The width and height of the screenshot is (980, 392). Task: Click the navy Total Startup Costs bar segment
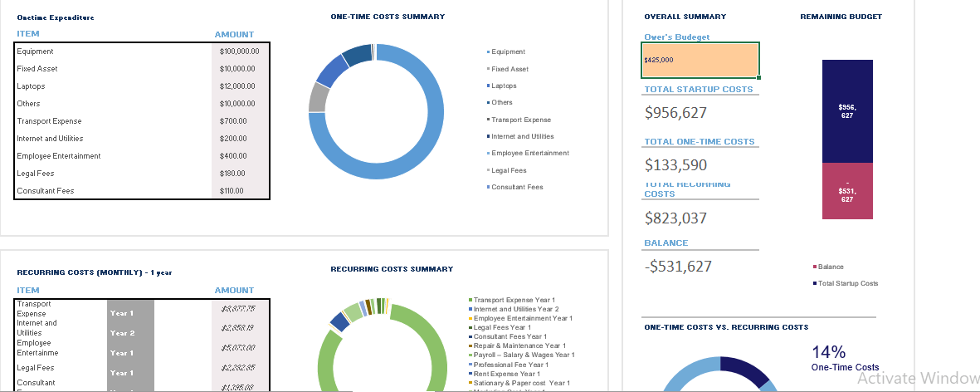tap(847, 111)
